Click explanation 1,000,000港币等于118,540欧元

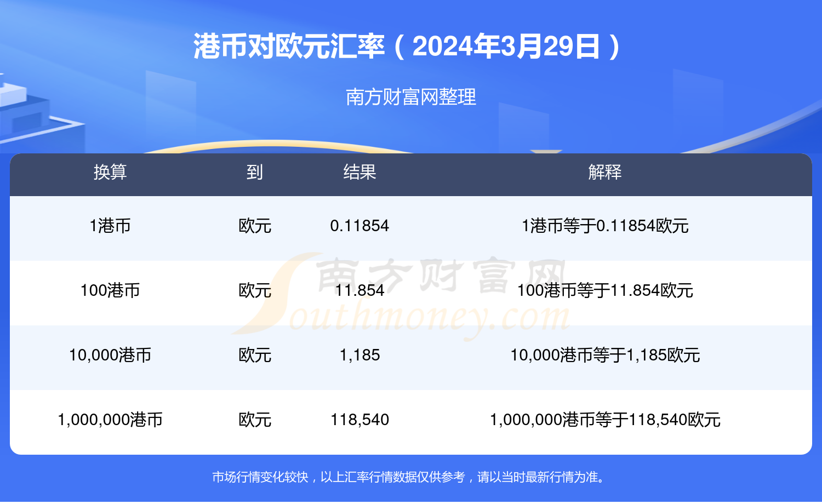tap(605, 420)
